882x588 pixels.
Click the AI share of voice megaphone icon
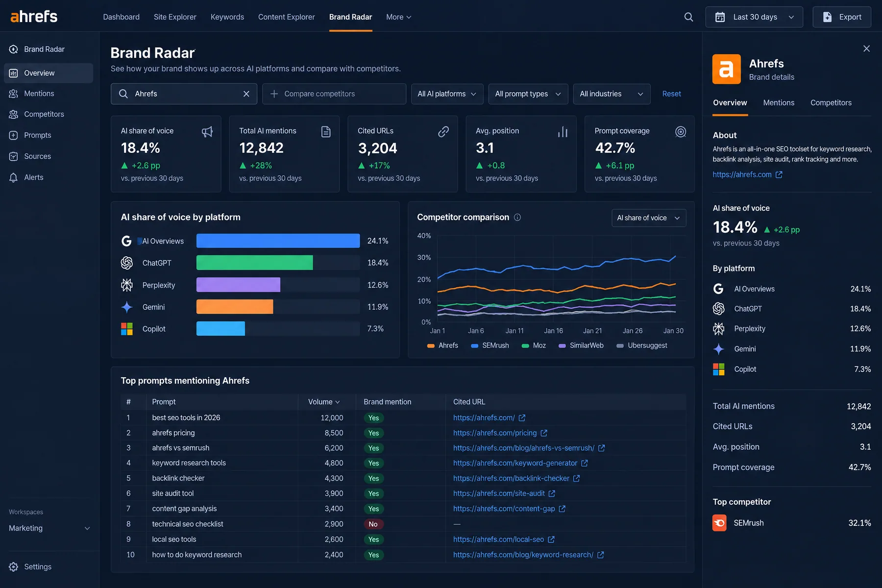pos(207,132)
